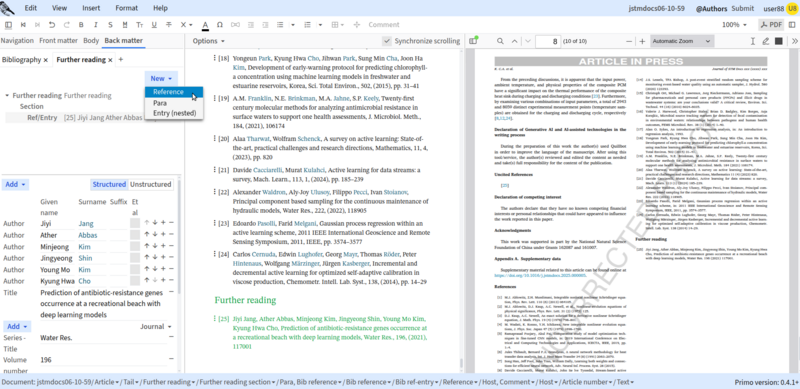Click the undo arrow icon
The width and height of the screenshot is (800, 389).
click(x=52, y=25)
